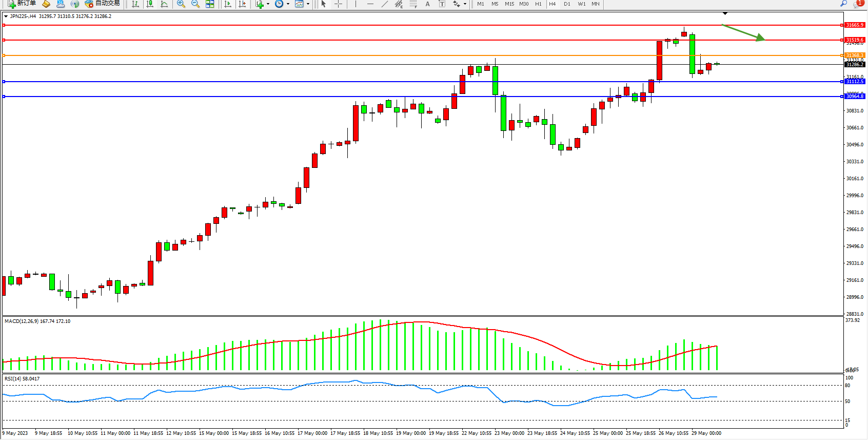This screenshot has height=440, width=868.
Task: Switch chart to D1 timeframe
Action: pyautogui.click(x=567, y=4)
